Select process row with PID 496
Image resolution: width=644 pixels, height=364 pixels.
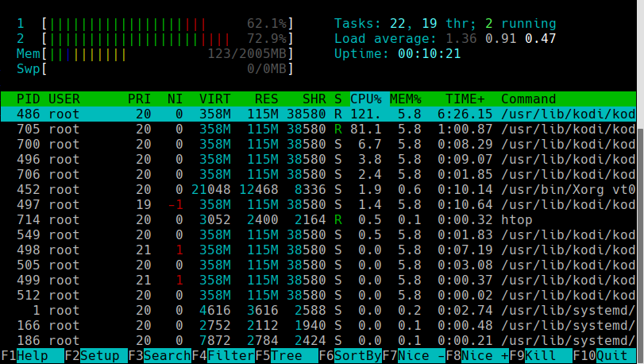[x=318, y=160]
